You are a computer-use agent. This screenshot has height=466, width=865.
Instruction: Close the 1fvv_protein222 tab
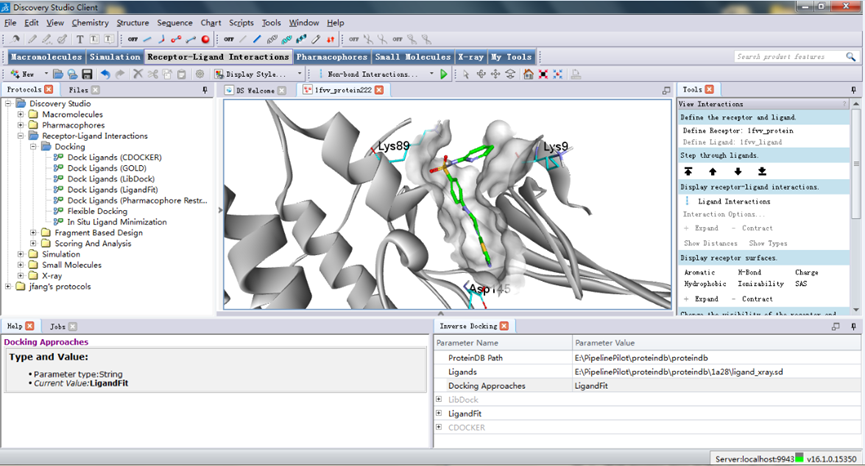click(379, 90)
